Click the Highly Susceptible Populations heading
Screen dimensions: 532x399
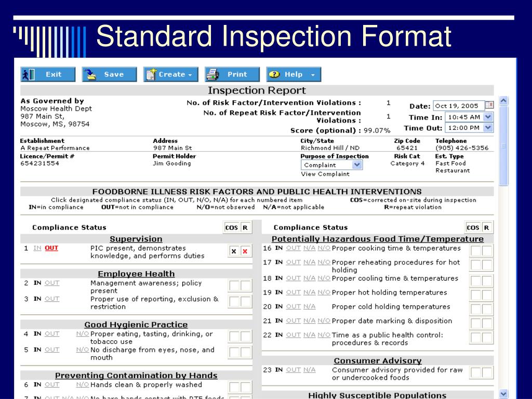[x=377, y=395]
